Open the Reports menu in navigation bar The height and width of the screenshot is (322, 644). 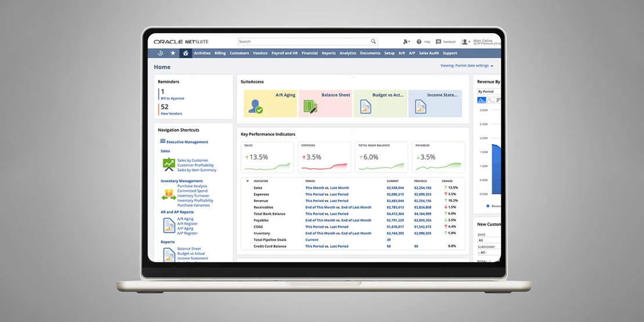point(328,53)
